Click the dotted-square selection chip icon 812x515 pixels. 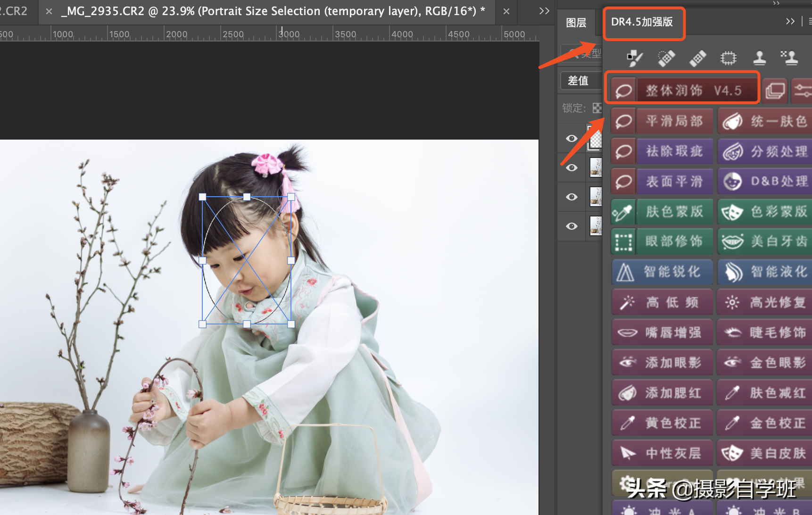pyautogui.click(x=728, y=58)
